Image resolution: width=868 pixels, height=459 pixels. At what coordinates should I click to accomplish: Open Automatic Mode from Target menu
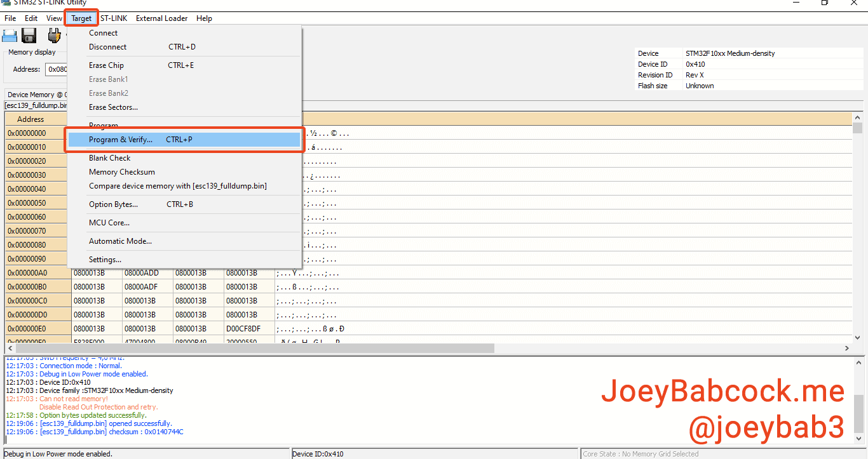120,241
